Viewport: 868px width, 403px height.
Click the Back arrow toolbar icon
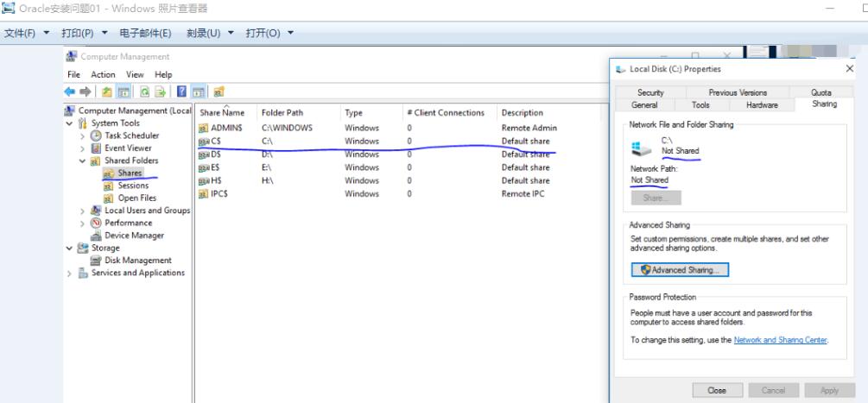coord(71,91)
